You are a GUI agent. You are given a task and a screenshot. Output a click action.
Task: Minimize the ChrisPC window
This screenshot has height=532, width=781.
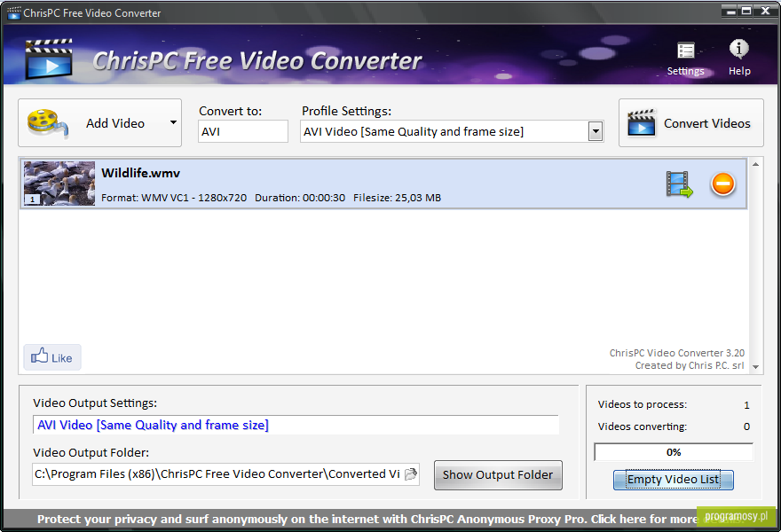(730, 11)
